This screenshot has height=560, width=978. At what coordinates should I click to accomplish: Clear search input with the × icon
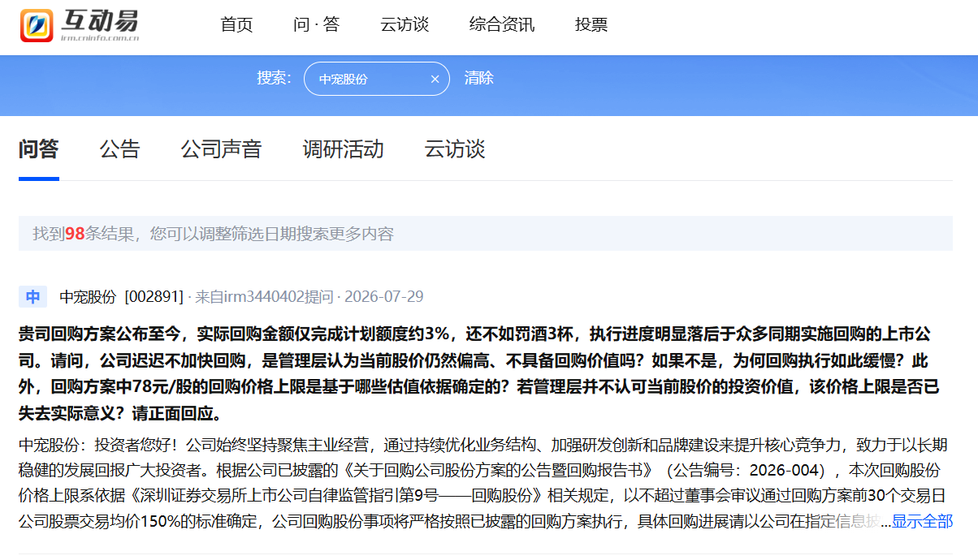click(x=435, y=79)
